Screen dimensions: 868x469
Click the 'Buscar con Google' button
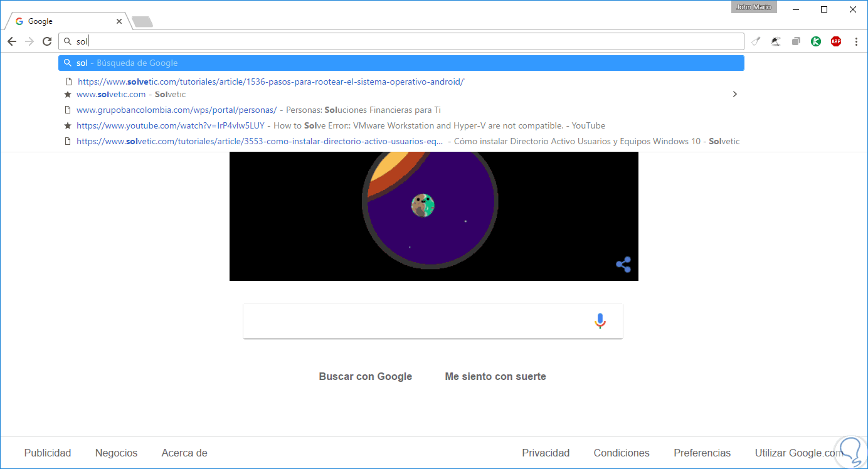pos(366,376)
